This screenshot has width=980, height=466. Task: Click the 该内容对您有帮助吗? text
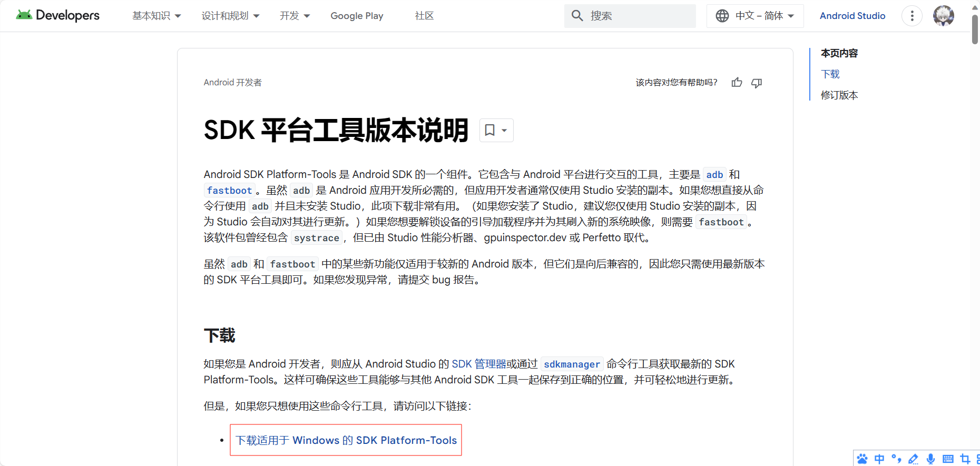click(x=677, y=83)
